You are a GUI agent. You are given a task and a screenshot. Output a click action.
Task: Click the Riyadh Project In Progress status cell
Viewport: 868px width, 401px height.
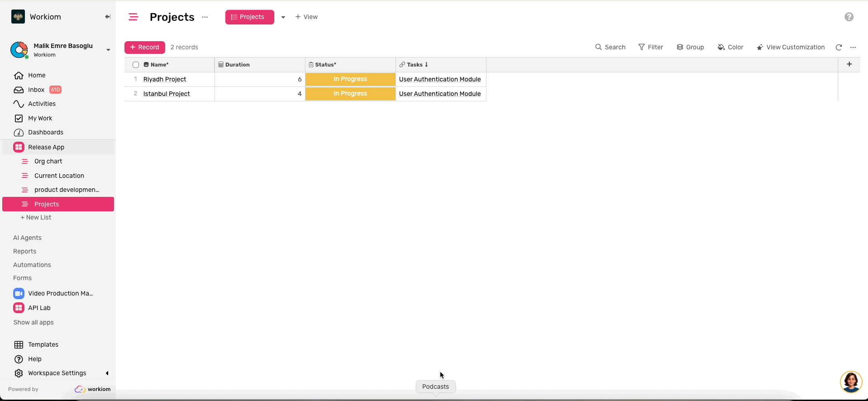click(x=350, y=79)
